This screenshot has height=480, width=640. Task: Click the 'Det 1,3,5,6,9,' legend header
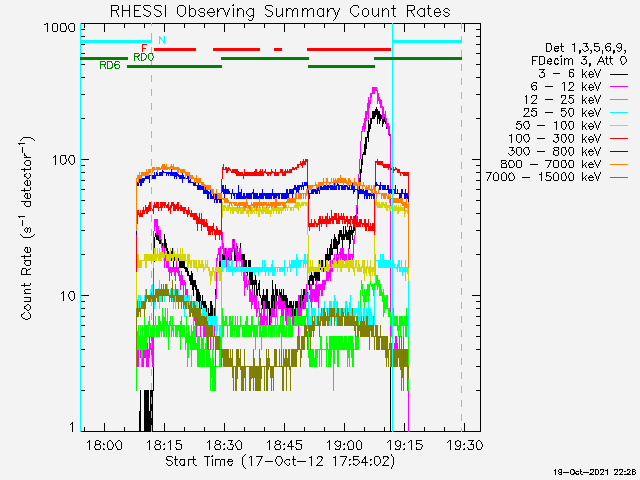pyautogui.click(x=586, y=48)
